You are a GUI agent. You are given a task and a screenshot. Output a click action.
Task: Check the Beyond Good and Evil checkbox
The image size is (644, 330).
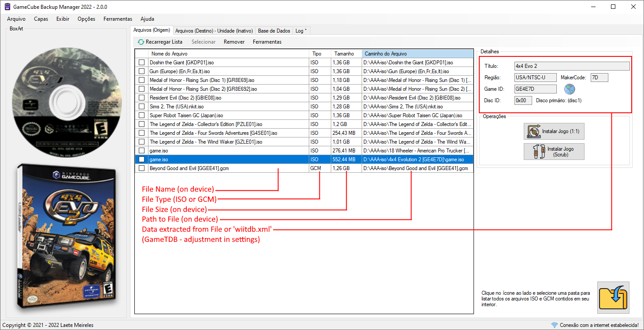pyautogui.click(x=141, y=168)
